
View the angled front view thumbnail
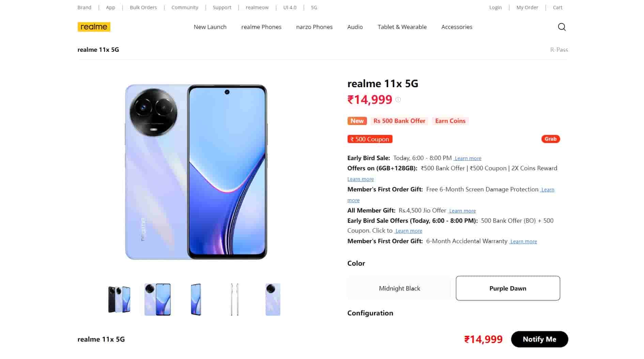196,299
